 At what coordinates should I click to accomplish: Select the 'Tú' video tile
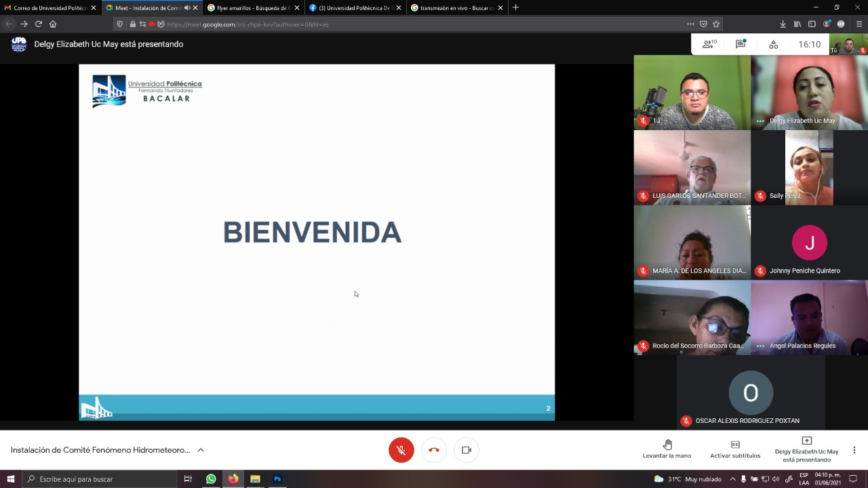692,93
